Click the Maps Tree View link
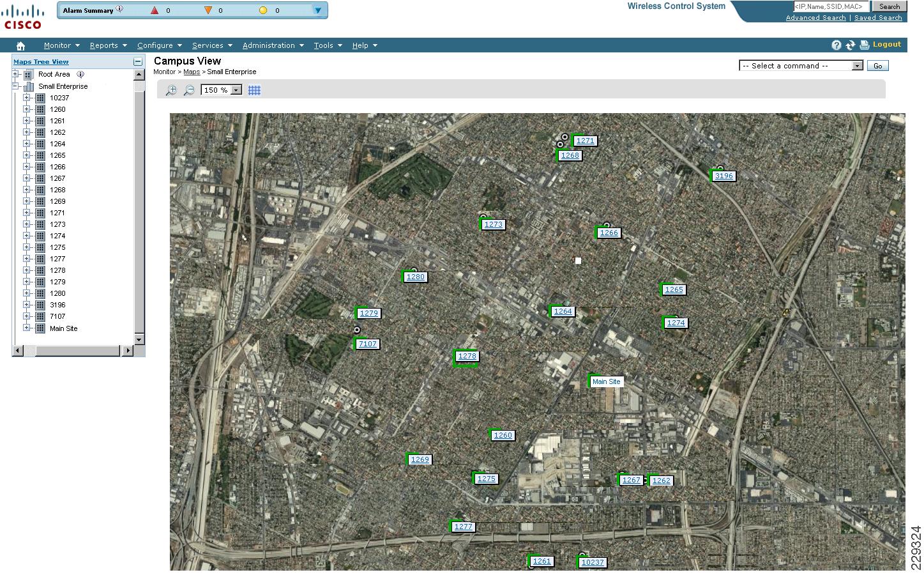Viewport: 924px width, 577px height. [41, 61]
